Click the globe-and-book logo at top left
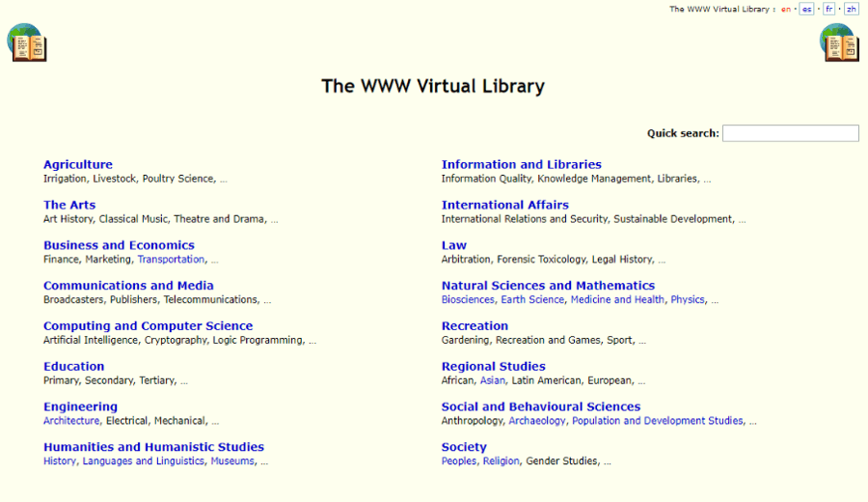The height and width of the screenshot is (502, 868). 27,42
